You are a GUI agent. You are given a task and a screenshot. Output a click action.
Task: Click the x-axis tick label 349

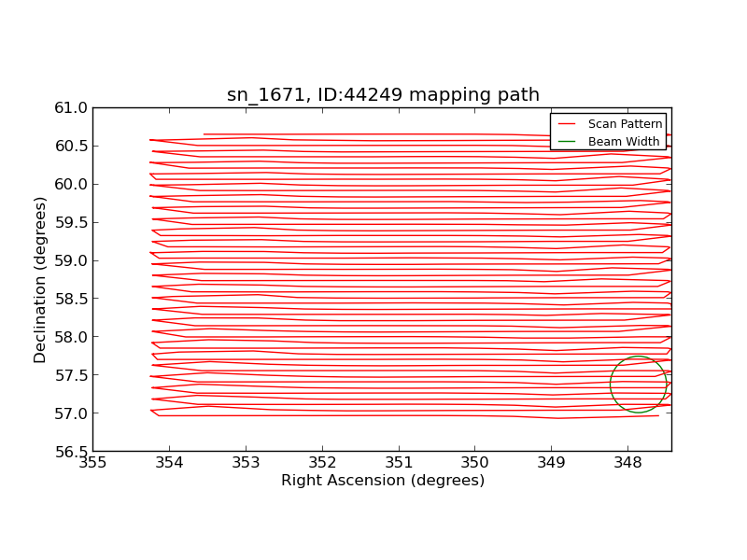point(552,462)
